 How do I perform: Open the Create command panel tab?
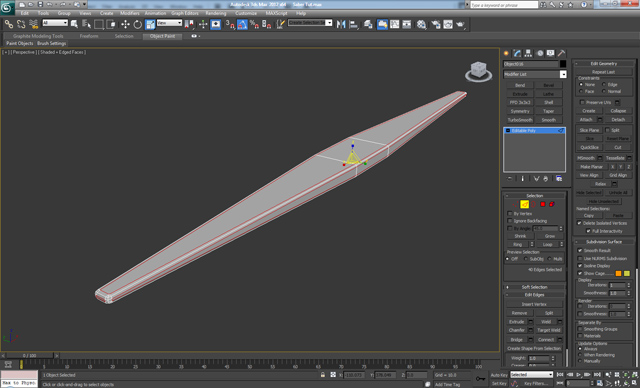coord(507,53)
